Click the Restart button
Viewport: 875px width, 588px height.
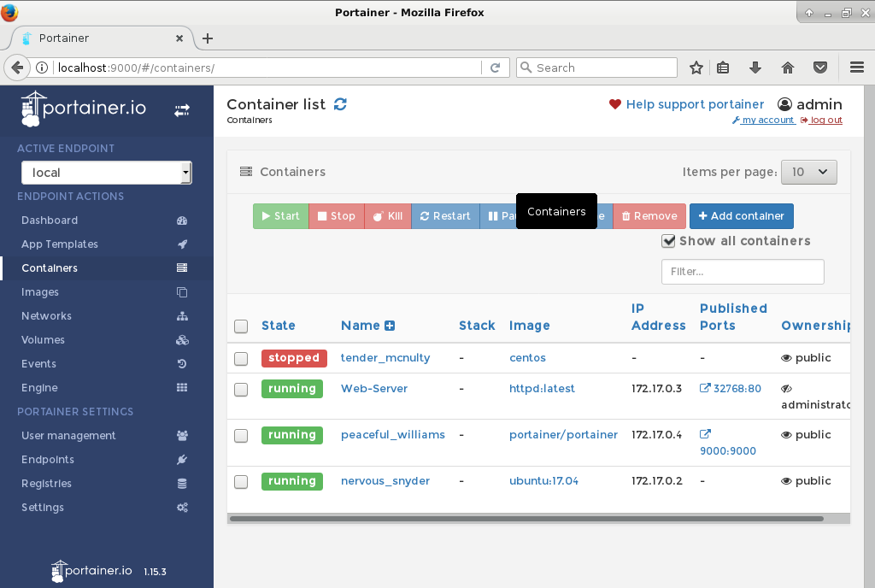tap(445, 216)
